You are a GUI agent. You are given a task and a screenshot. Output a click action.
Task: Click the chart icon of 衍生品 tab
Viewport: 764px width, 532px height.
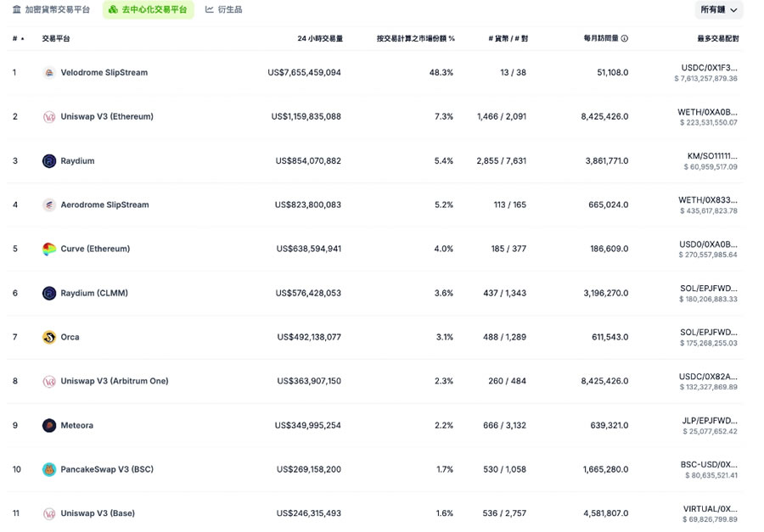[210, 9]
